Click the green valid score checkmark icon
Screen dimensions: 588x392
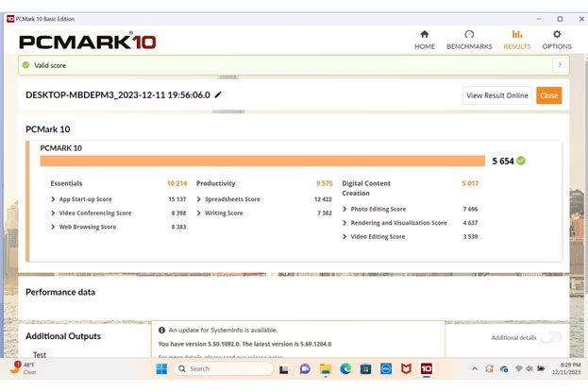pyautogui.click(x=25, y=65)
